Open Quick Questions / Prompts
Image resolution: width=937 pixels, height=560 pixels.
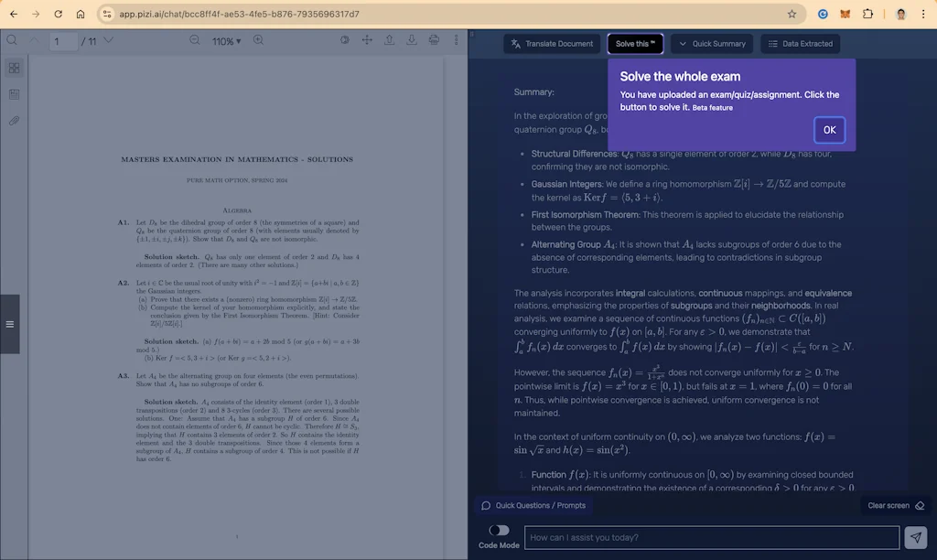(x=533, y=505)
